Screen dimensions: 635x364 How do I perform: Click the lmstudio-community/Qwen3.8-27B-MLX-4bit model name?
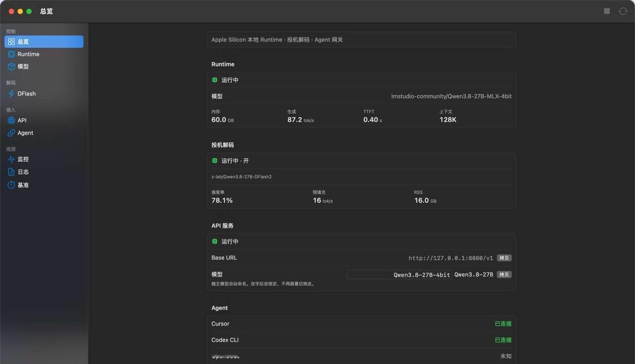point(451,96)
